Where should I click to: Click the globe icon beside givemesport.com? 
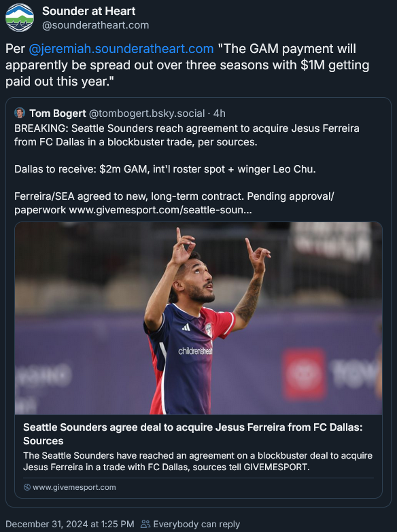tap(27, 487)
